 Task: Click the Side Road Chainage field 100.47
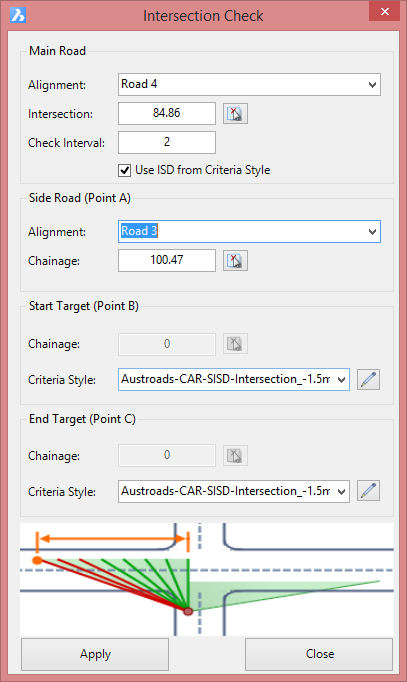(x=167, y=260)
